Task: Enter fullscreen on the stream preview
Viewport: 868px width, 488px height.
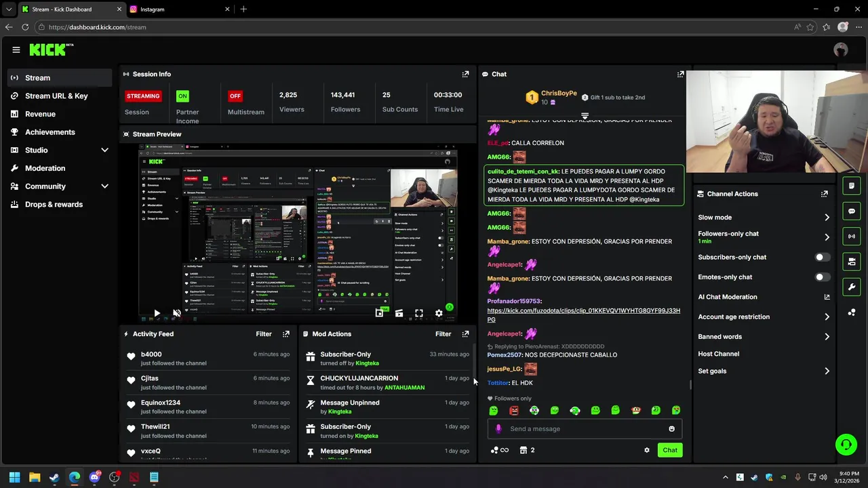Action: click(x=419, y=313)
